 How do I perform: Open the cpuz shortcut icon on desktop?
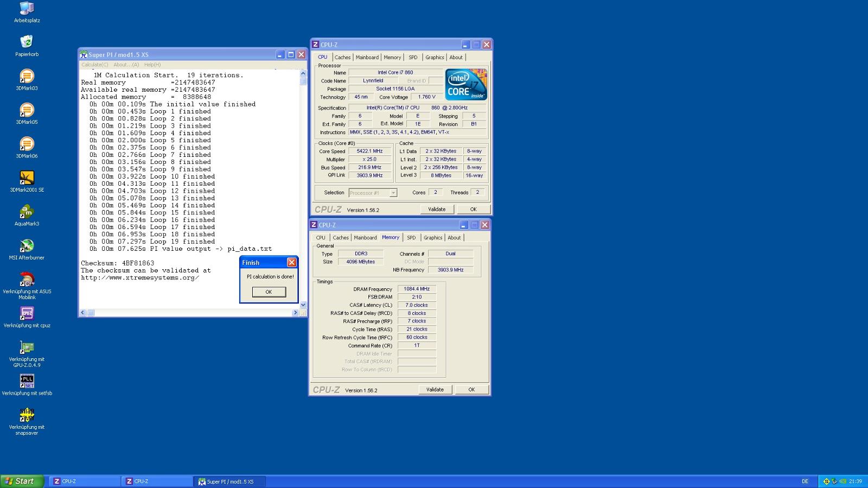tap(27, 313)
